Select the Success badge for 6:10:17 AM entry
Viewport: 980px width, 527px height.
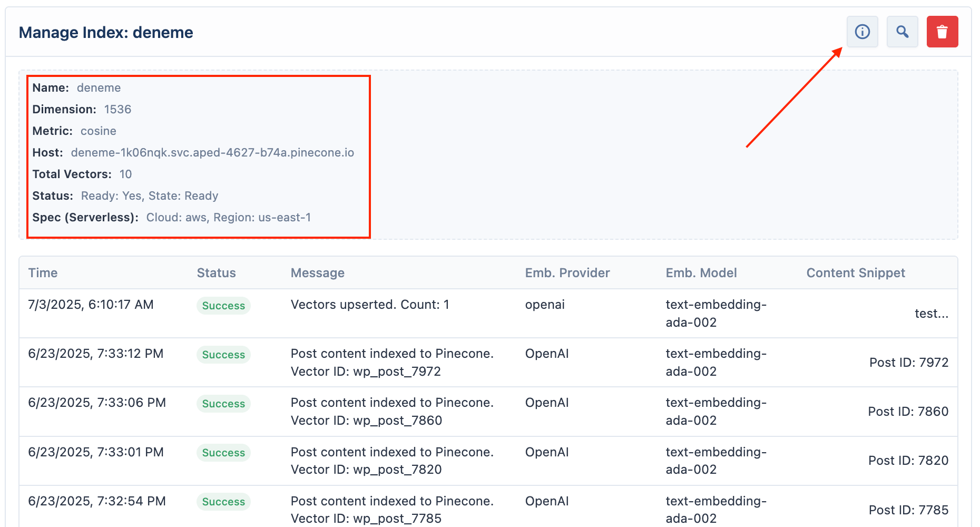(223, 306)
